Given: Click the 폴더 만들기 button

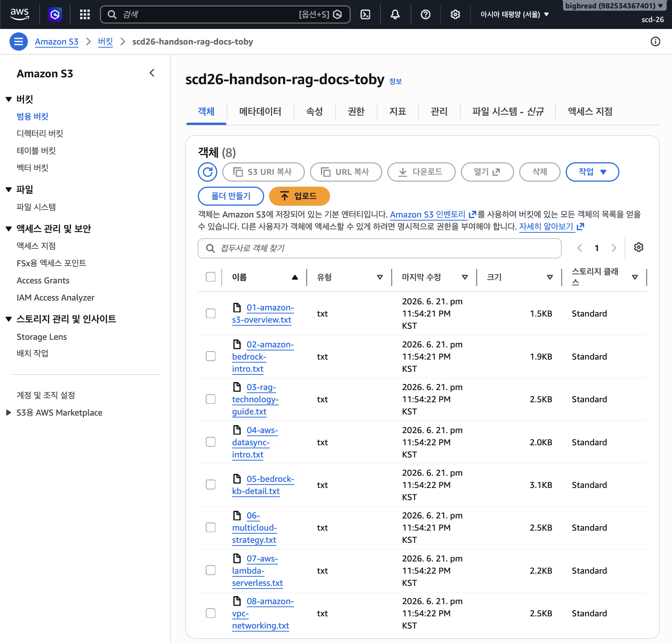Looking at the screenshot, I should (231, 196).
